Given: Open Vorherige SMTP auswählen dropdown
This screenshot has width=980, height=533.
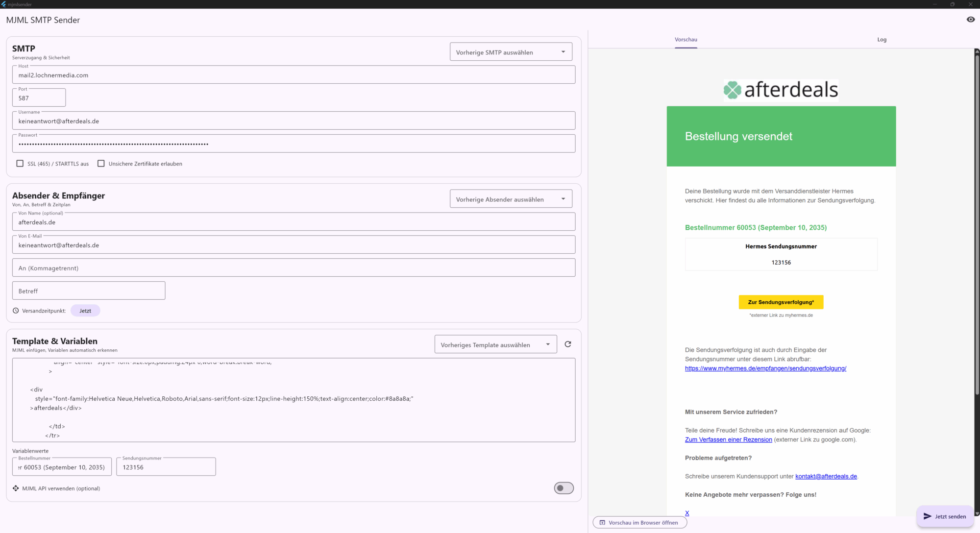Looking at the screenshot, I should click(511, 52).
